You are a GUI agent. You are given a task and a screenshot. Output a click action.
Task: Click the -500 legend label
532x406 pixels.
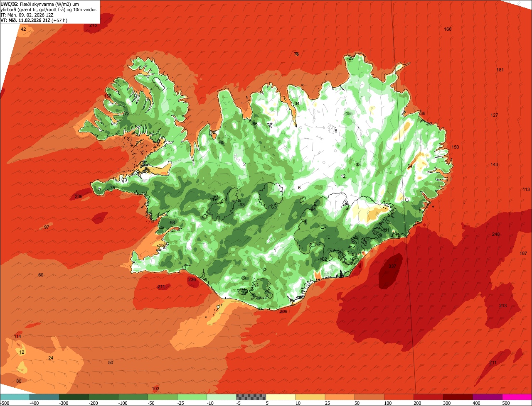click(4, 403)
